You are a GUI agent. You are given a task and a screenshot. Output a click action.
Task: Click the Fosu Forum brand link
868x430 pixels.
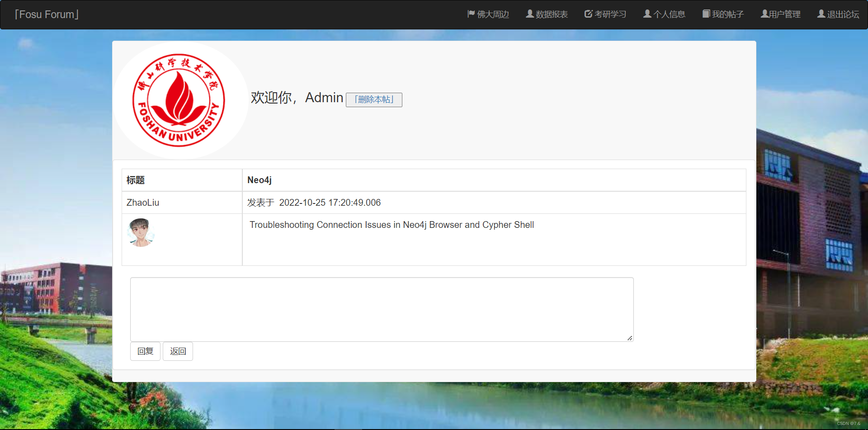47,14
